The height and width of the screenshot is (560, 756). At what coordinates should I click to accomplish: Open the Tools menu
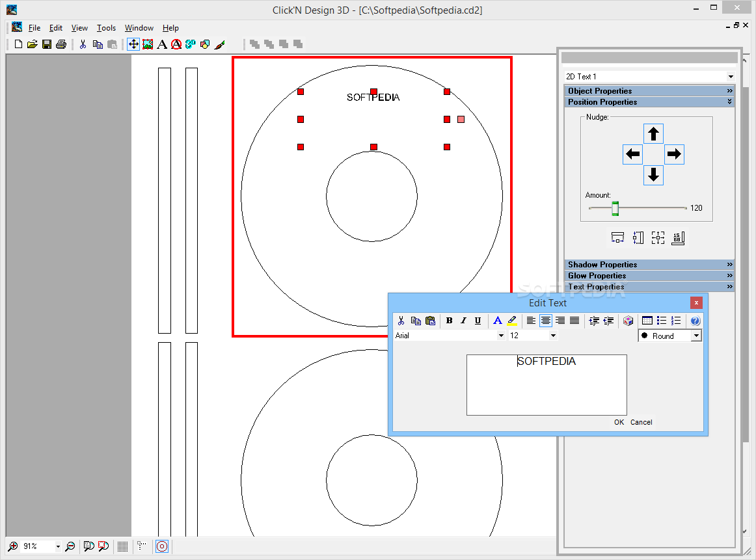pos(106,28)
